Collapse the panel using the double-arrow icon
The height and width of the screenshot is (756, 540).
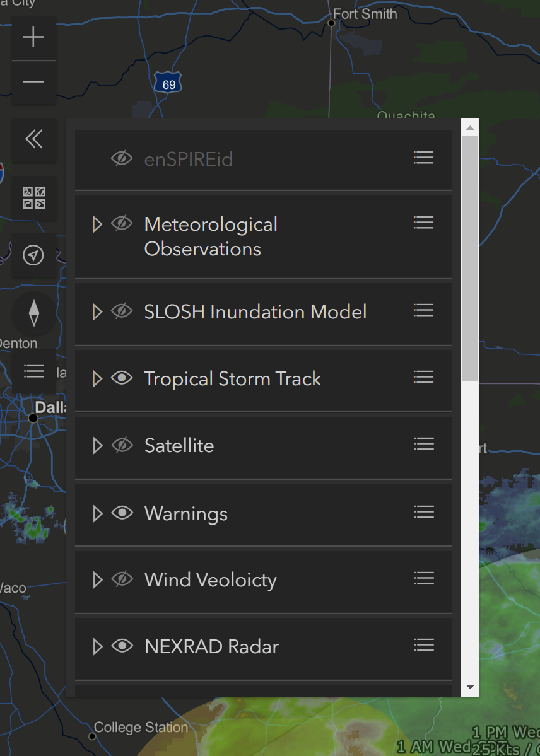coord(33,140)
